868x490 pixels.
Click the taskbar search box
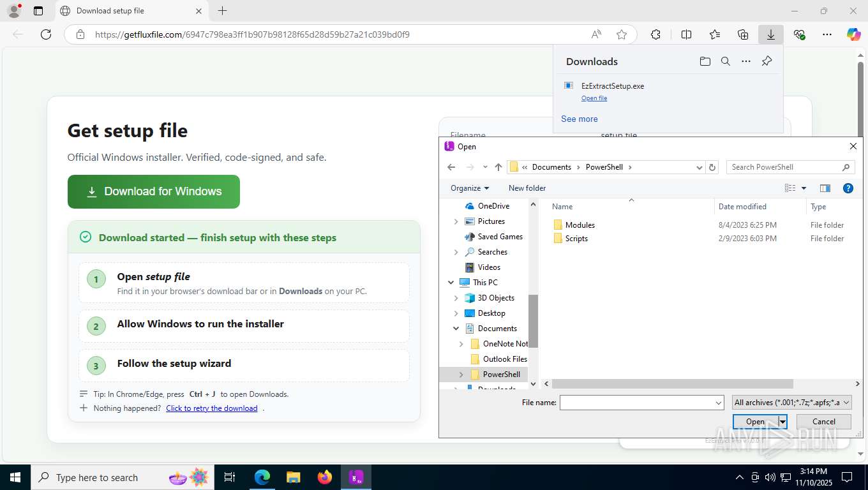tap(121, 477)
